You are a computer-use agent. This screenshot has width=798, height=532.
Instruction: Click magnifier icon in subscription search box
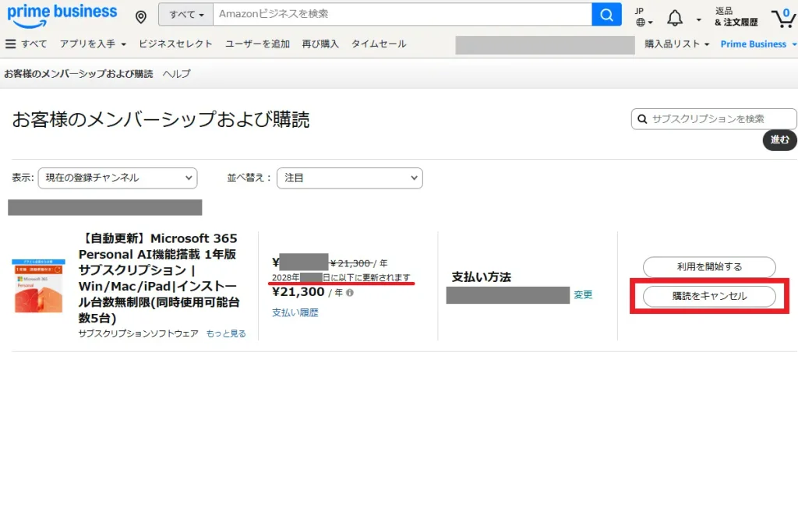[642, 119]
